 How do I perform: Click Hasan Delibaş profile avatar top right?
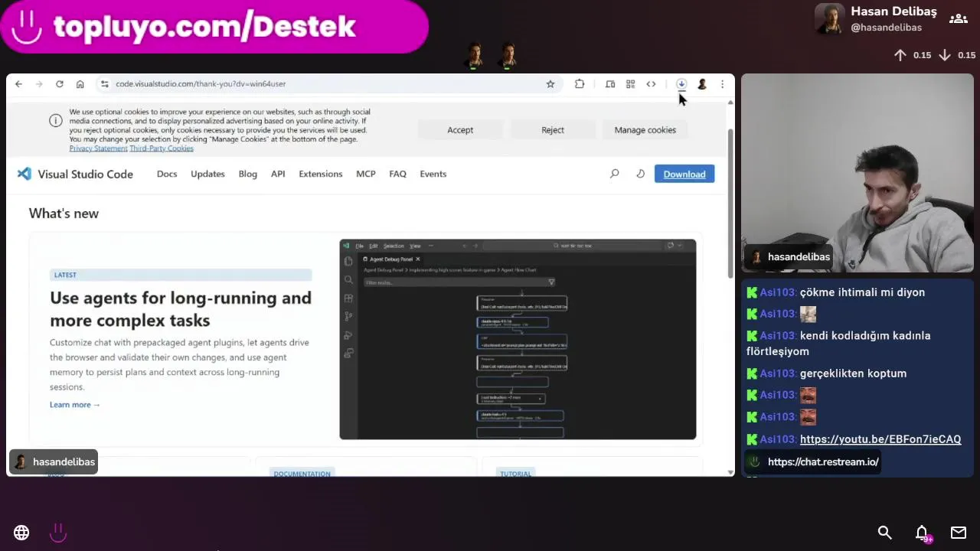tap(829, 19)
